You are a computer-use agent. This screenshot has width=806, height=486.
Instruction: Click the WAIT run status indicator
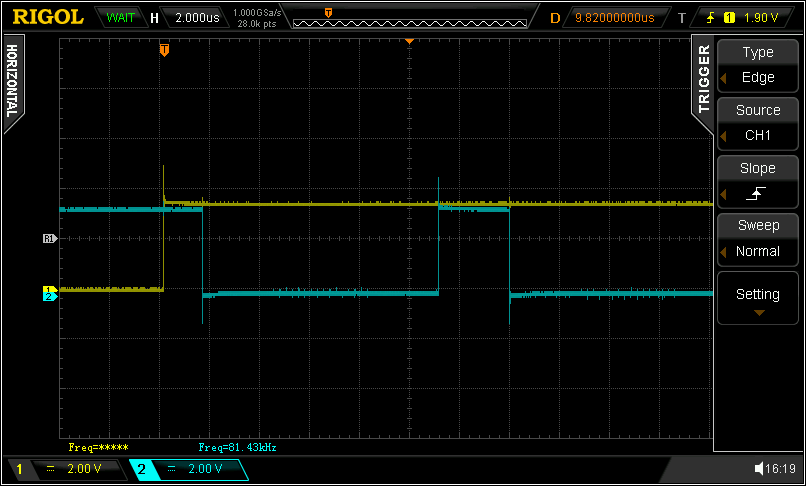[x=122, y=17]
